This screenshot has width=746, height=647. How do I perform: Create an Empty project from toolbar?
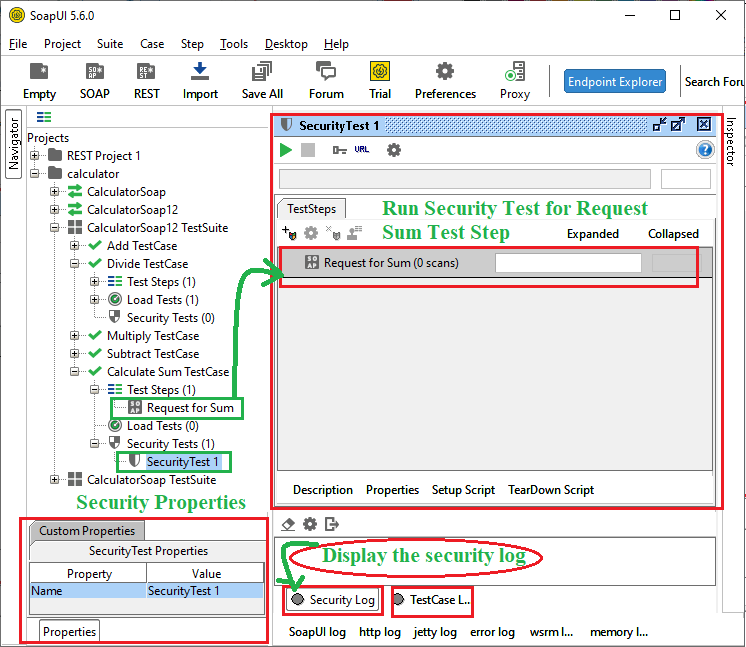coord(39,81)
